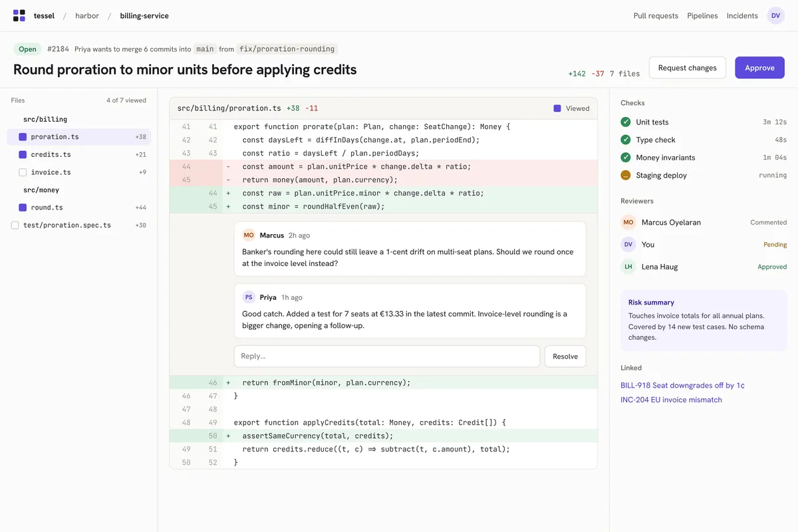Screen dimensions: 798x532
Task: Click the src/money folder label
Action: [x=41, y=190]
